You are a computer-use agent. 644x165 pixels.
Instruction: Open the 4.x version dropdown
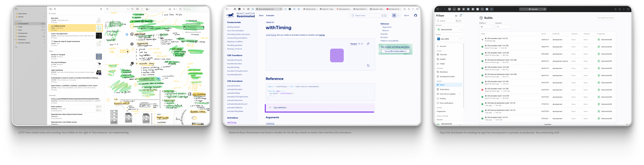[406, 15]
